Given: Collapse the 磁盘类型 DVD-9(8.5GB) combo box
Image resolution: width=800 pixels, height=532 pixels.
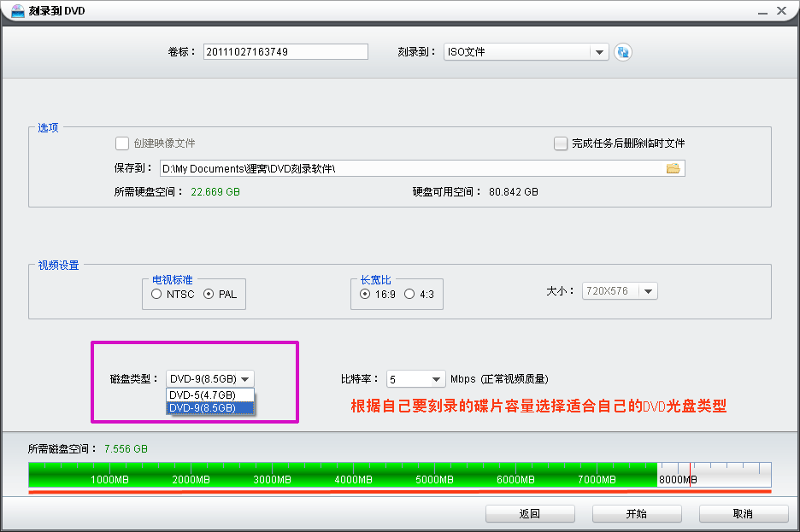Looking at the screenshot, I should coord(209,378).
